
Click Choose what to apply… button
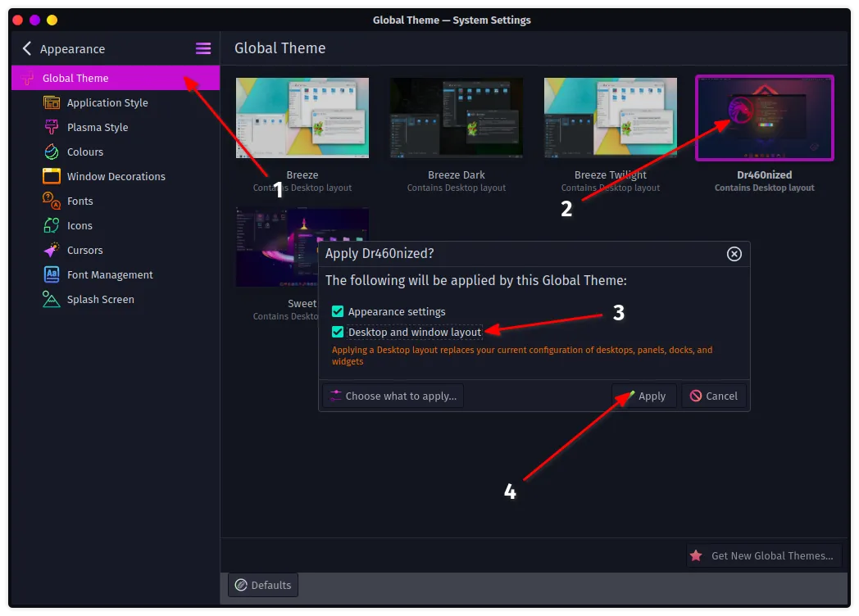click(x=393, y=396)
